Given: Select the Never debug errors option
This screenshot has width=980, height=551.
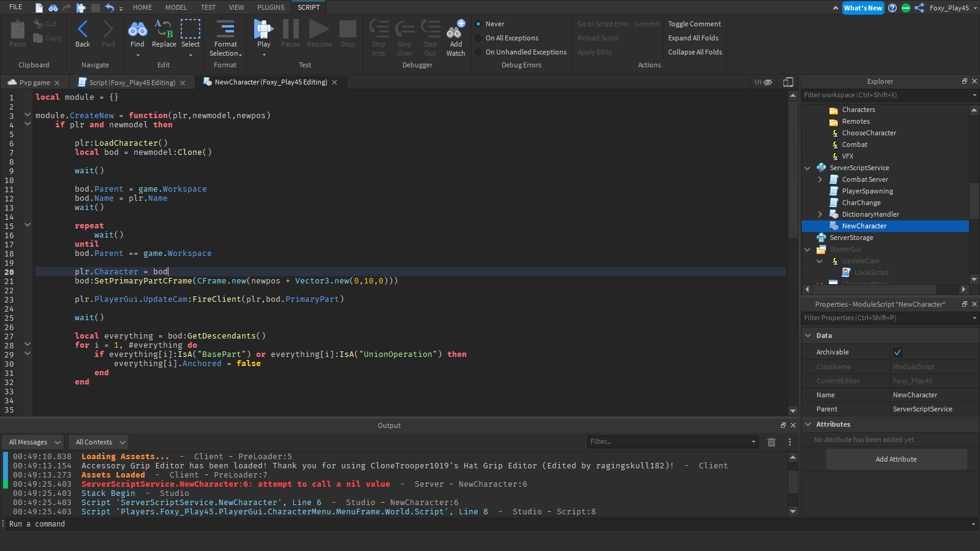Looking at the screenshot, I should coord(478,24).
